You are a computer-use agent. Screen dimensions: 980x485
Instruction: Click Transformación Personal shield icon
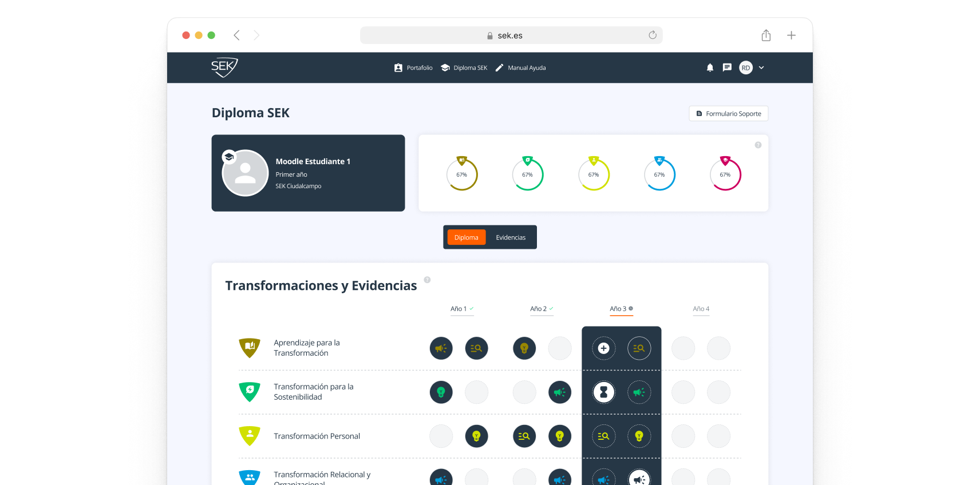coord(250,436)
